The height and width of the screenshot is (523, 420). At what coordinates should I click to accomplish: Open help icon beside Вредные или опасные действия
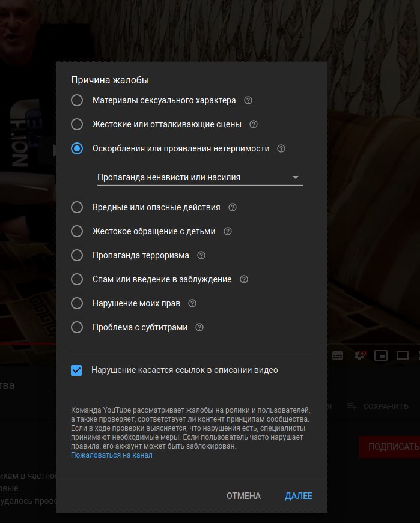coord(233,207)
